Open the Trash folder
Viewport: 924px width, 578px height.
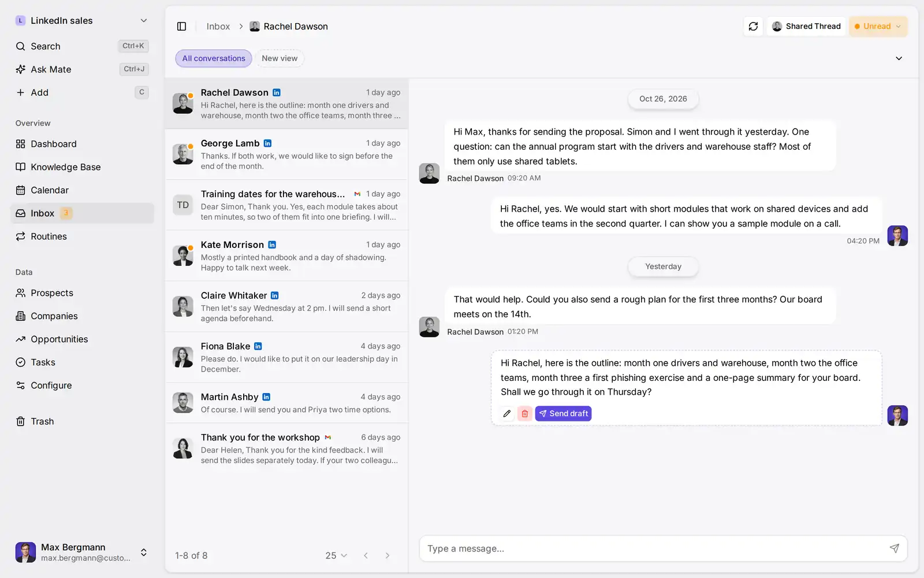click(82, 421)
